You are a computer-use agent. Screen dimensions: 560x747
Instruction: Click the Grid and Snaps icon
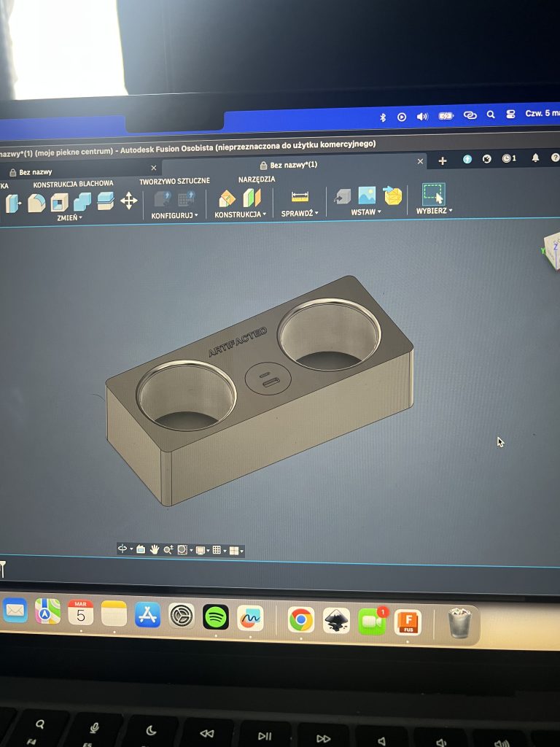click(217, 550)
